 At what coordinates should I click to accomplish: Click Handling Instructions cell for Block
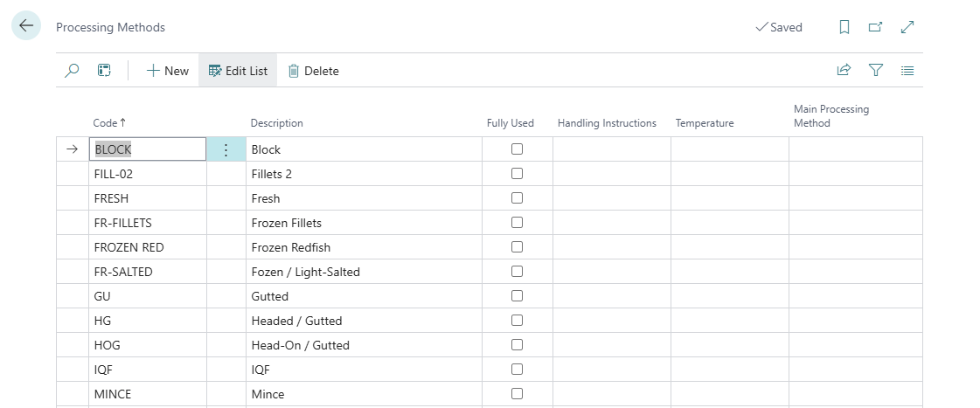612,149
